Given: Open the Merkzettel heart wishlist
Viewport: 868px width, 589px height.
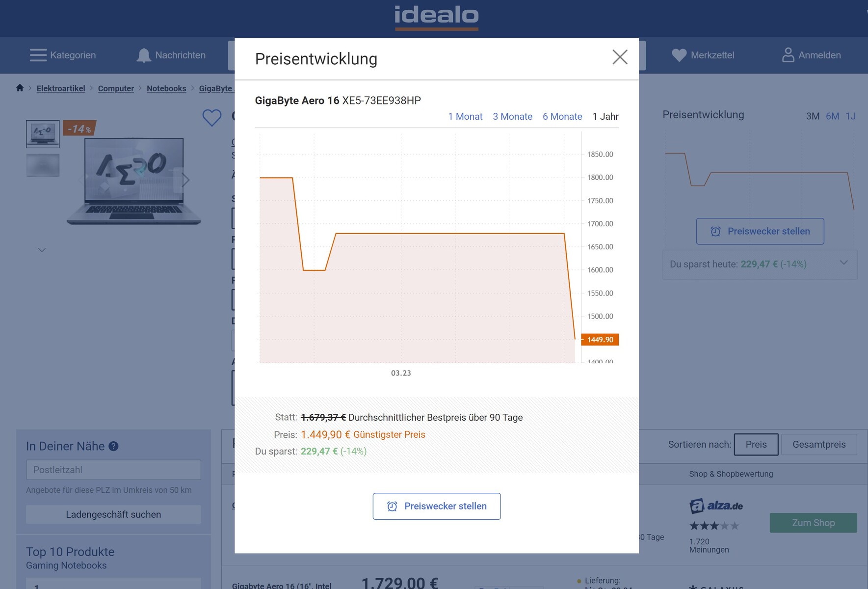Looking at the screenshot, I should coord(679,55).
